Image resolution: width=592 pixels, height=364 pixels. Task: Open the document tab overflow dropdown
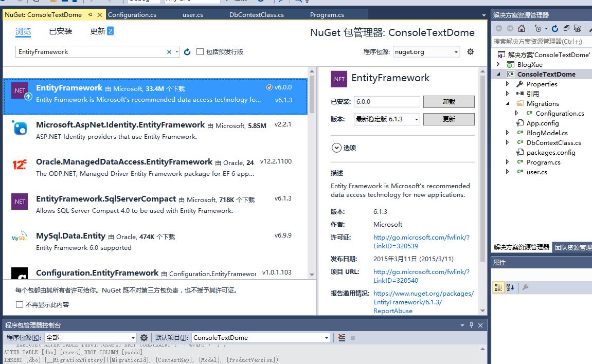483,15
